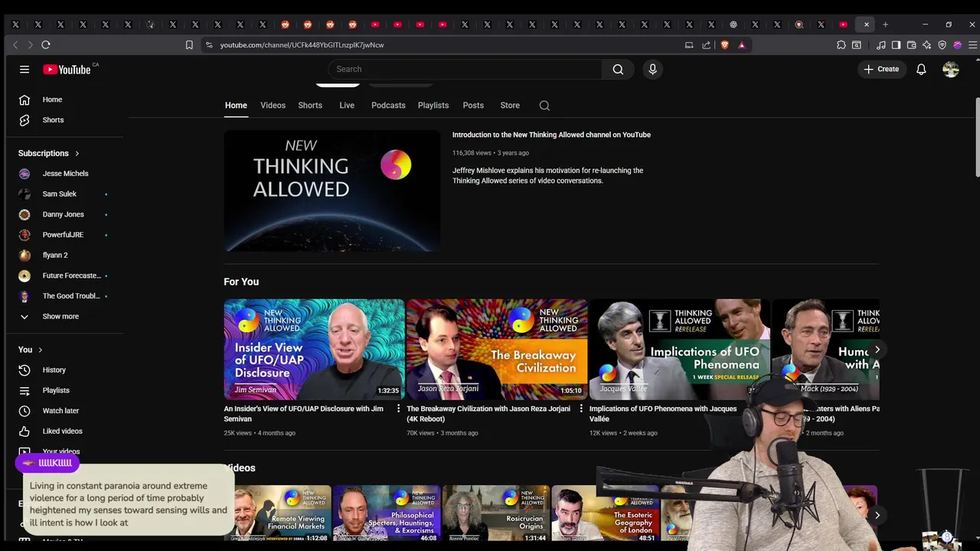
Task: Show next Videos row carousel items
Action: pos(877,515)
